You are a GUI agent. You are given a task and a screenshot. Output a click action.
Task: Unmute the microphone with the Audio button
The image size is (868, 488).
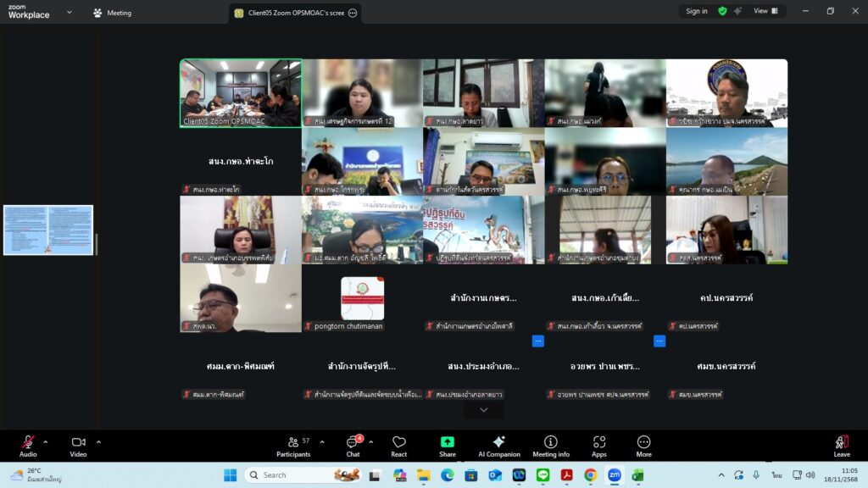pos(28,446)
